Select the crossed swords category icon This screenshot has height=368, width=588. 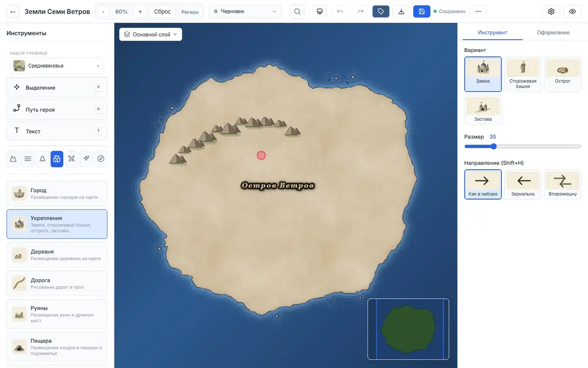tap(72, 158)
